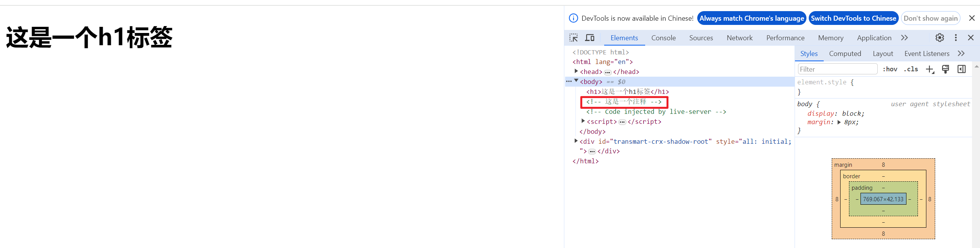Add a new style rule plus icon
Screen dimensions: 980x248
pos(930,69)
